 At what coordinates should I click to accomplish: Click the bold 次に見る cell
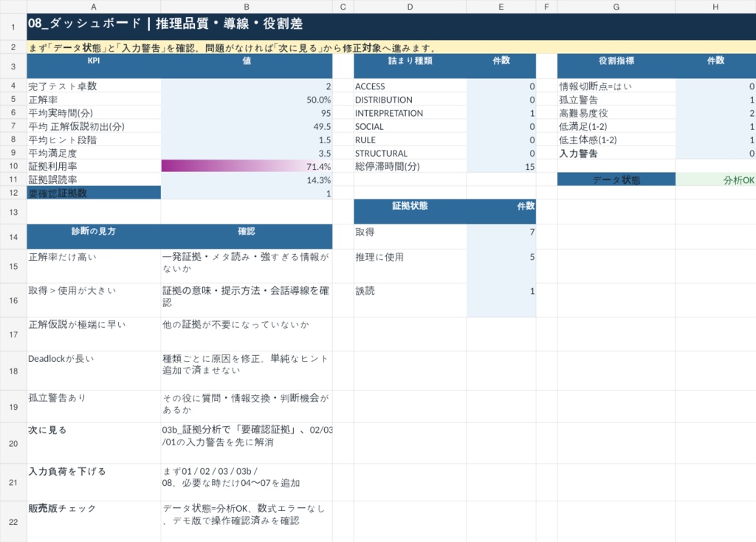(94, 443)
